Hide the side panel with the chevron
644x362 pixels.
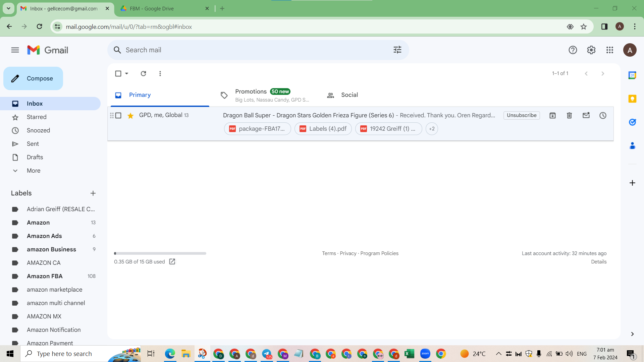[632, 334]
